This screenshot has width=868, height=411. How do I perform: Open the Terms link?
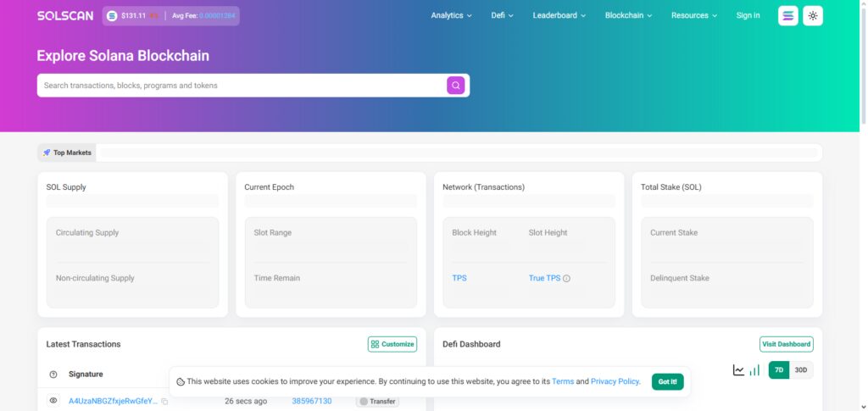click(x=563, y=381)
